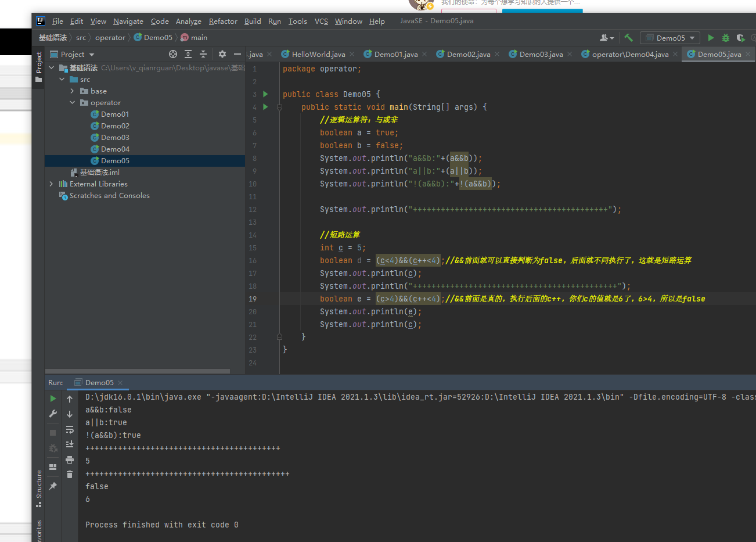Screen dimensions: 756x542
Task: Switch to the HelloWorld.java editor tab
Action: [x=318, y=54]
